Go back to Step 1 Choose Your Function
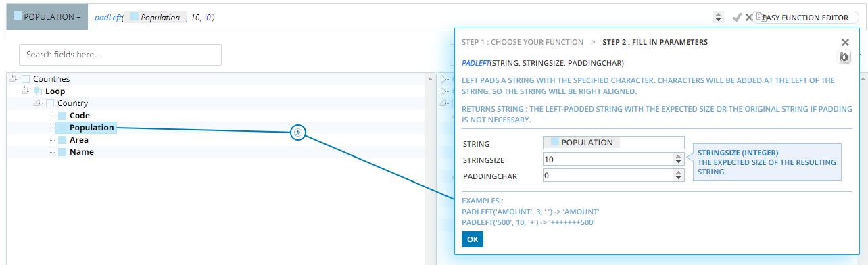Viewport: 868px width, 265px height. tap(523, 42)
